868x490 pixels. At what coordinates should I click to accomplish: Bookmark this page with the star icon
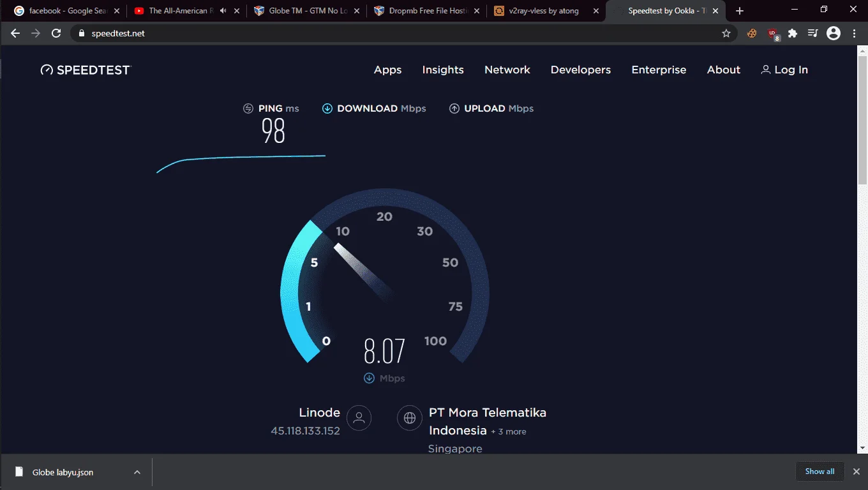[726, 33]
